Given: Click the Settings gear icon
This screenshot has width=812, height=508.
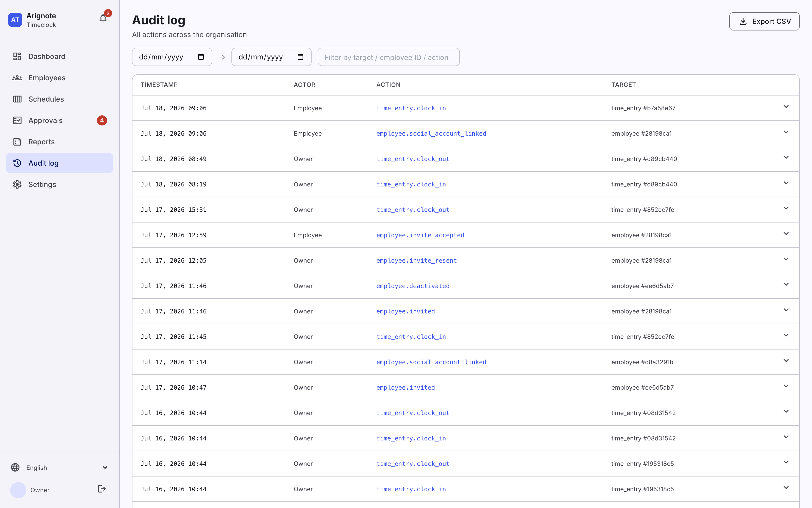Looking at the screenshot, I should [x=17, y=184].
